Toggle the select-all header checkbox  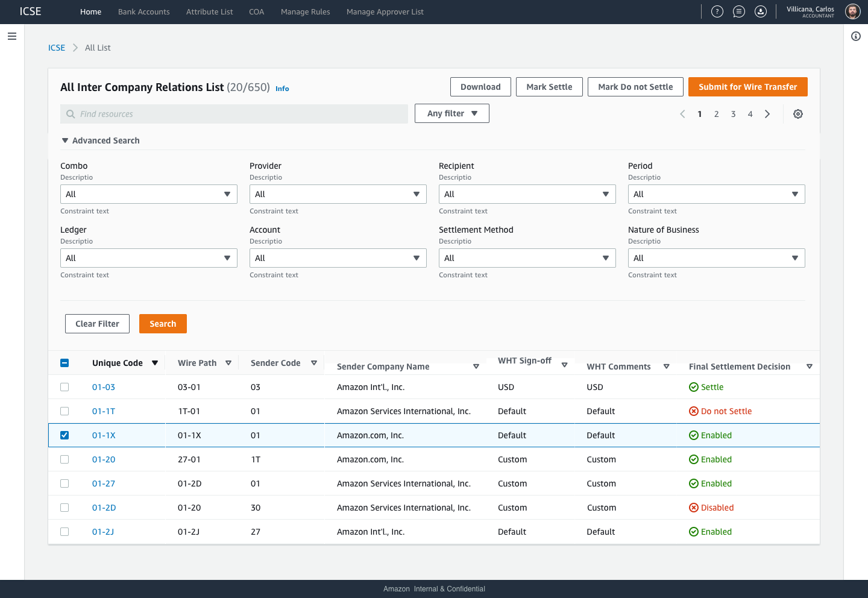[64, 363]
